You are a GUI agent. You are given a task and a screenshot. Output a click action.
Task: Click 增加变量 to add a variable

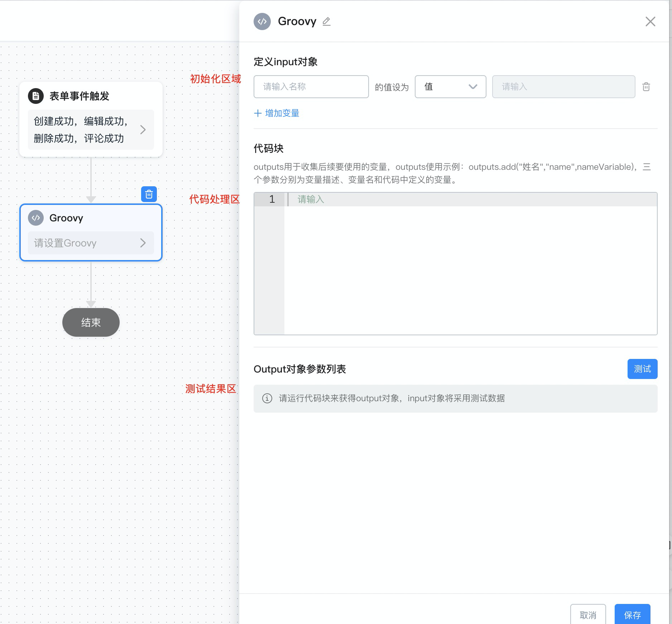282,113
